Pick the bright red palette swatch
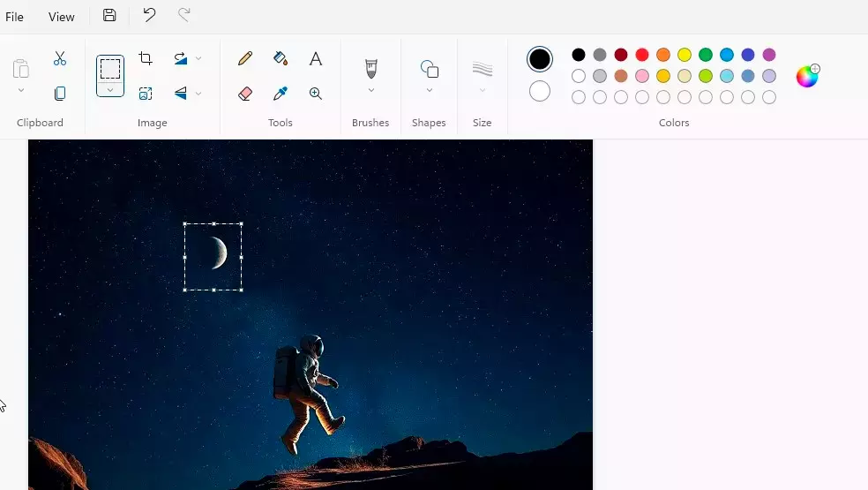This screenshot has height=490, width=868. click(x=642, y=55)
